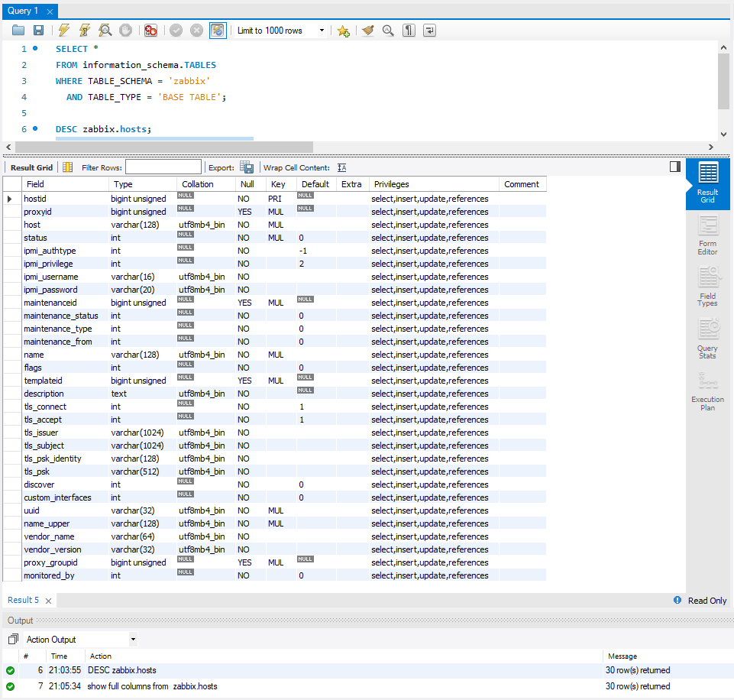Select output row DESC zabbix.hosts
Screen dimensions: 734x700
(367, 670)
